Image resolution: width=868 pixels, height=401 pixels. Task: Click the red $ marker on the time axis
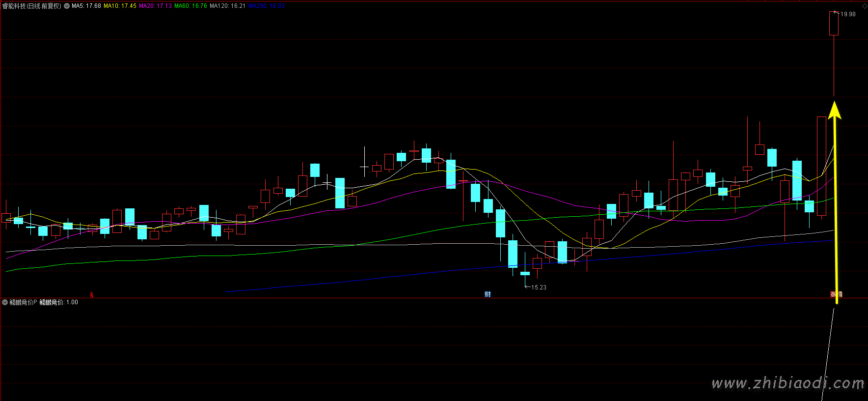pos(92,295)
